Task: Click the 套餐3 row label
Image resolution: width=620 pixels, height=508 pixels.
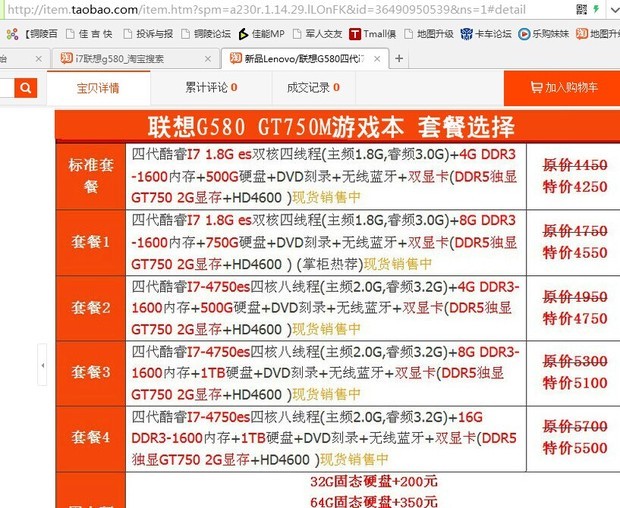Action: pos(91,373)
